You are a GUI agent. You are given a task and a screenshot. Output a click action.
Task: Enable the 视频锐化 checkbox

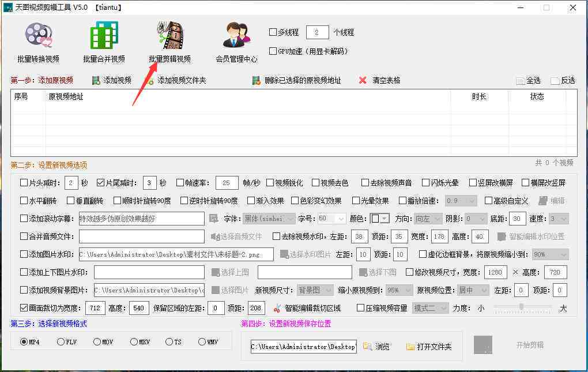[270, 183]
